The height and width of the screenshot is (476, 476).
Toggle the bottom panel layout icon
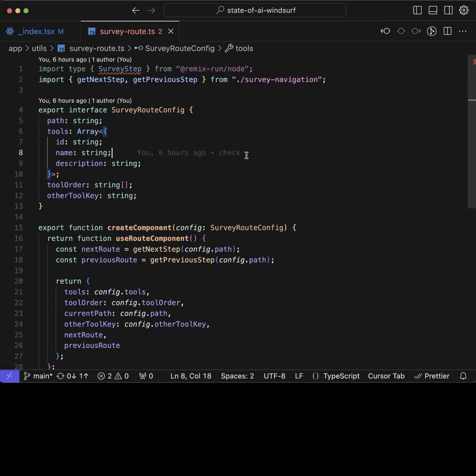point(433,11)
